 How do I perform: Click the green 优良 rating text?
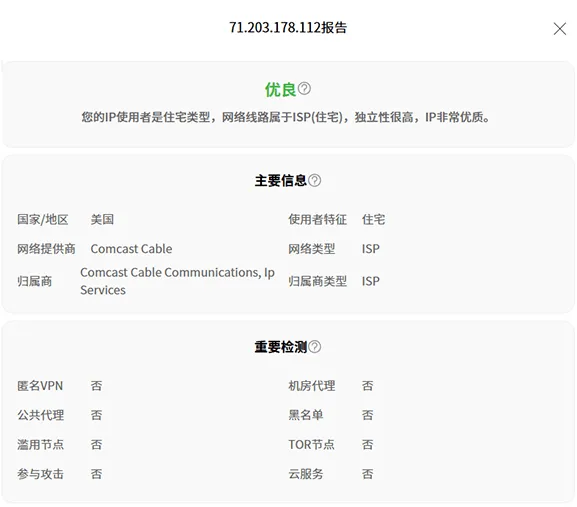[x=280, y=89]
